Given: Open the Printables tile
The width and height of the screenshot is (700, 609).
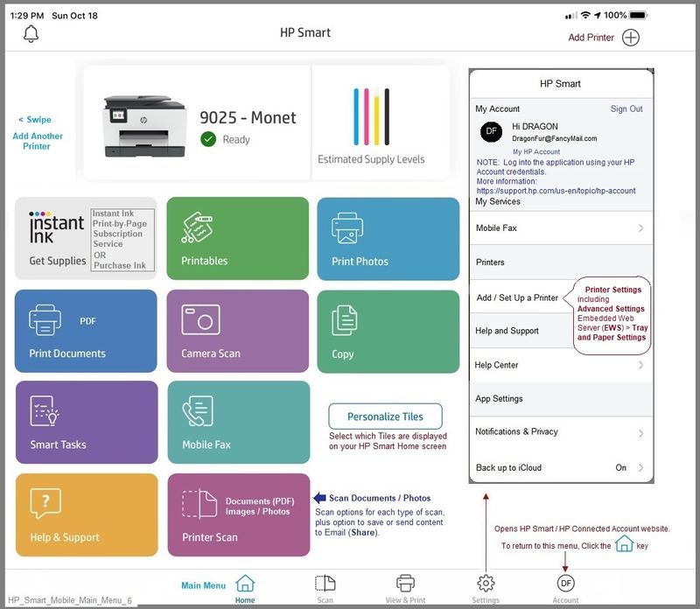Looking at the screenshot, I should (237, 238).
